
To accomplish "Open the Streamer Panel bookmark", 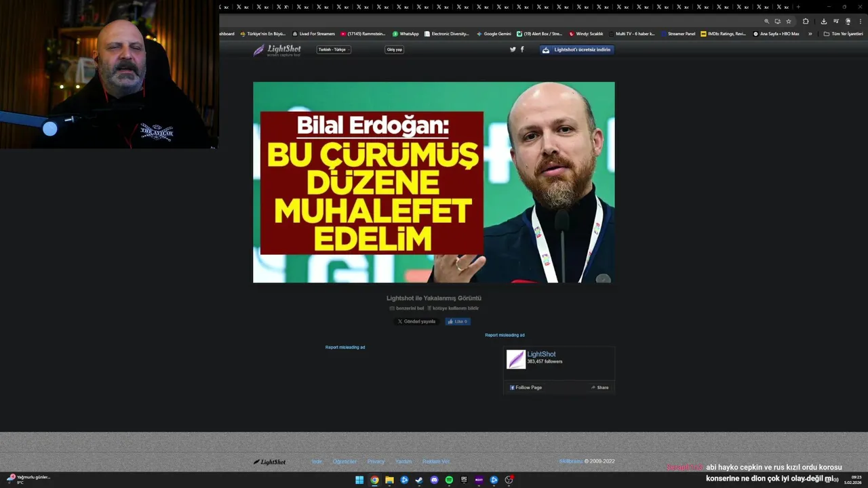I will point(677,33).
